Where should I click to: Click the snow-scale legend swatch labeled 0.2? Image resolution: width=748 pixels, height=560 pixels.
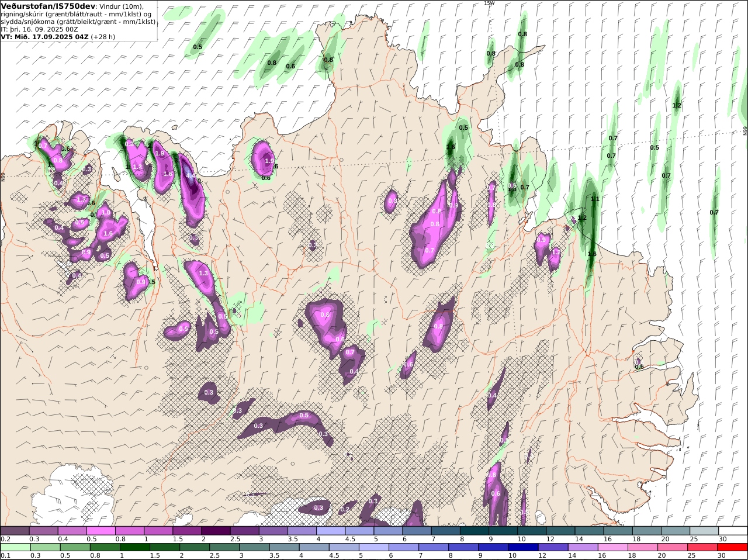click(x=15, y=530)
